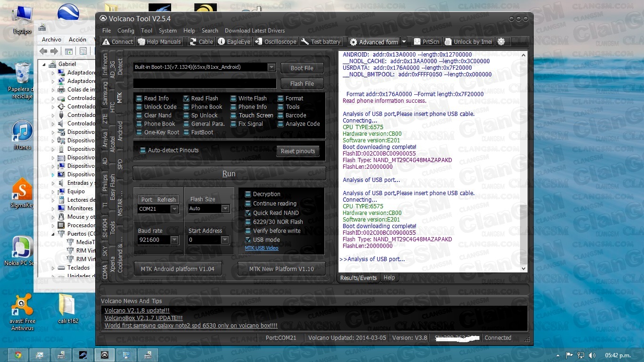Click back arrow in Device Manager window
Screen dimensions: 644x362
click(43, 51)
